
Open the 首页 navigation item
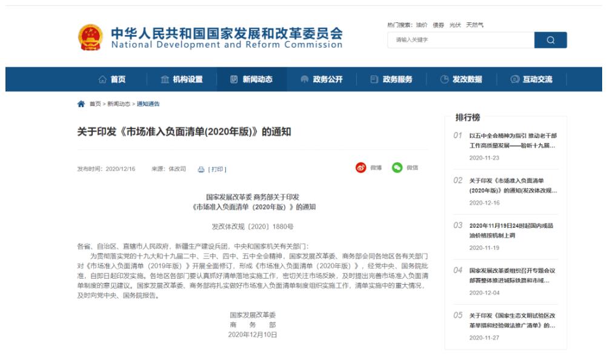[112, 79]
